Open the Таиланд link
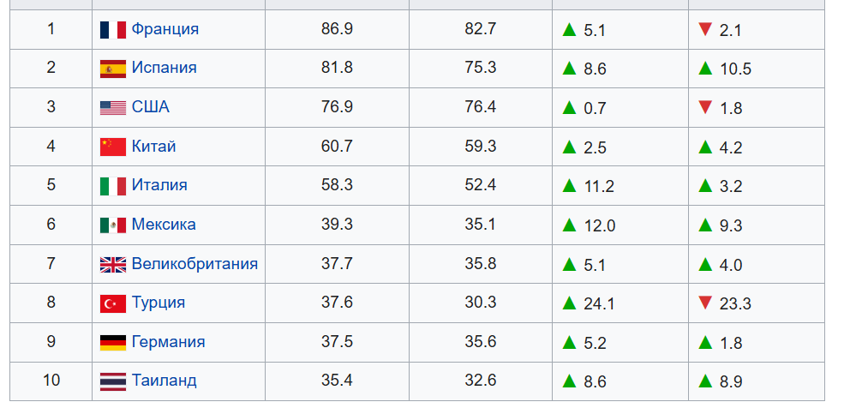The height and width of the screenshot is (414, 868). [x=165, y=381]
